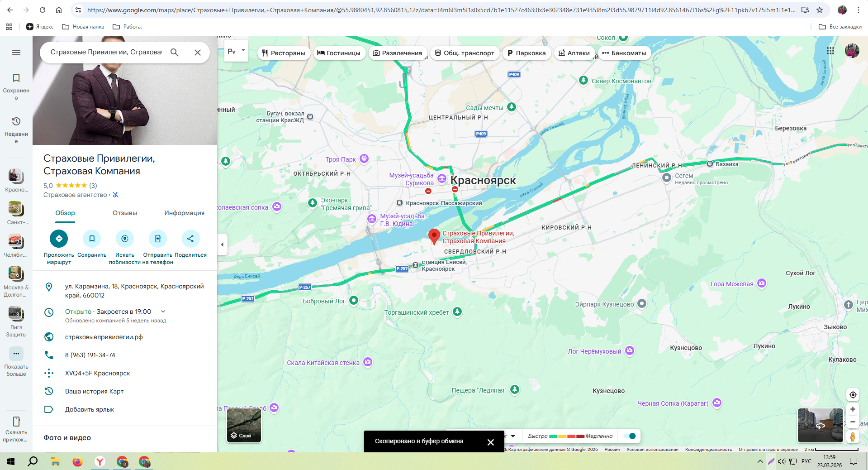Open the Windows taskbar search
The height and width of the screenshot is (470, 868).
(x=33, y=461)
